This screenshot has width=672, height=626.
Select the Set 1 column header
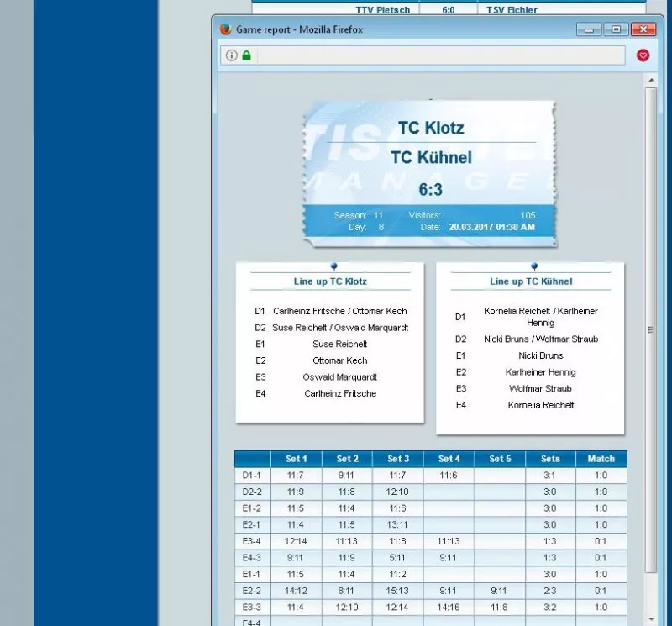pyautogui.click(x=297, y=459)
